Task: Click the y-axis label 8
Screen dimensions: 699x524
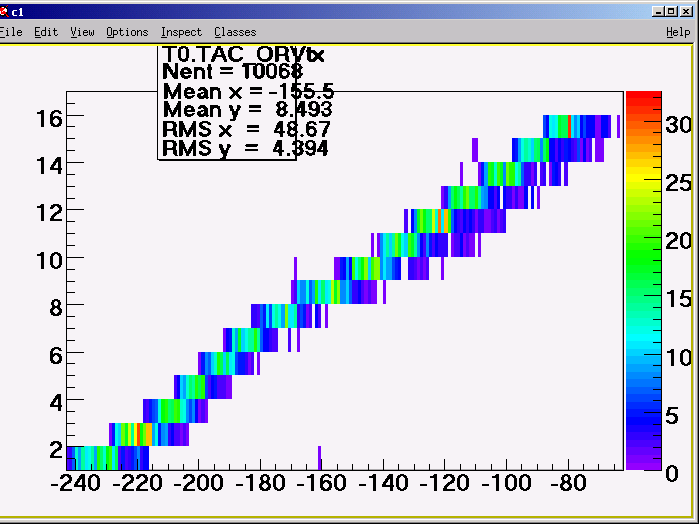Action: point(56,308)
